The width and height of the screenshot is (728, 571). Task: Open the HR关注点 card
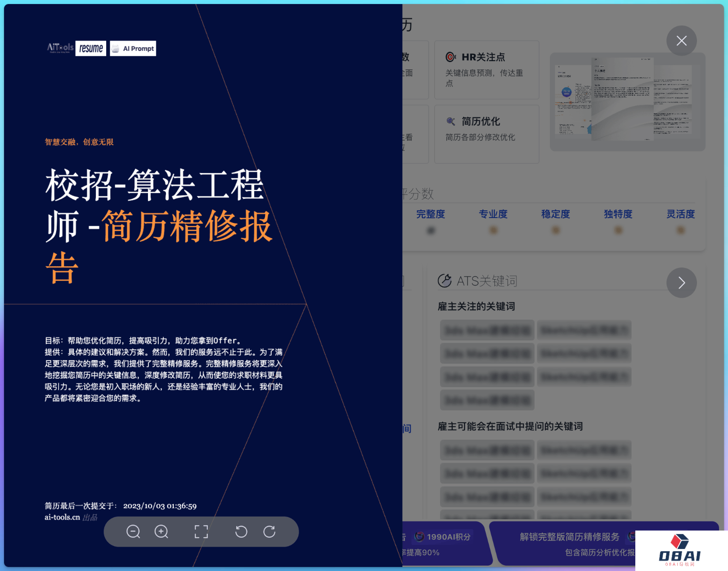(486, 70)
